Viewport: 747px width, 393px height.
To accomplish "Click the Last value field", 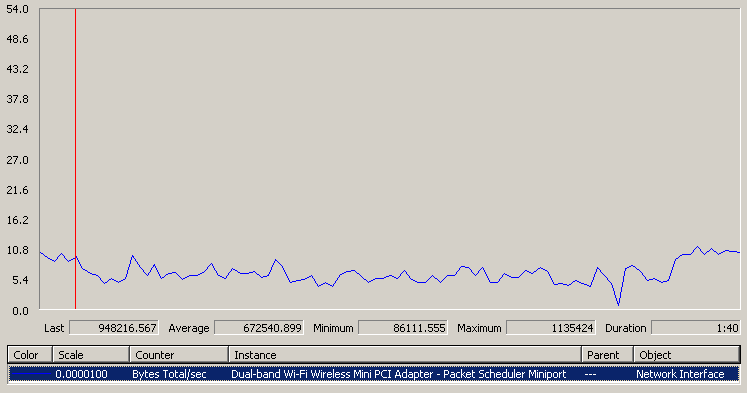I will 114,328.
